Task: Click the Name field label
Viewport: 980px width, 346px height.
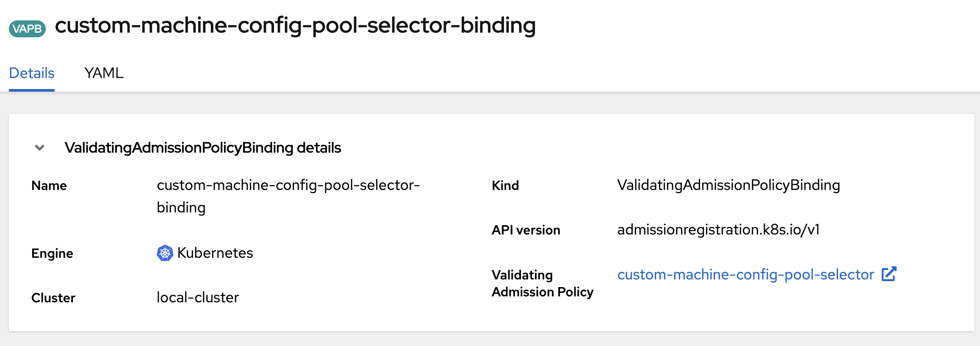Action: pos(49,186)
